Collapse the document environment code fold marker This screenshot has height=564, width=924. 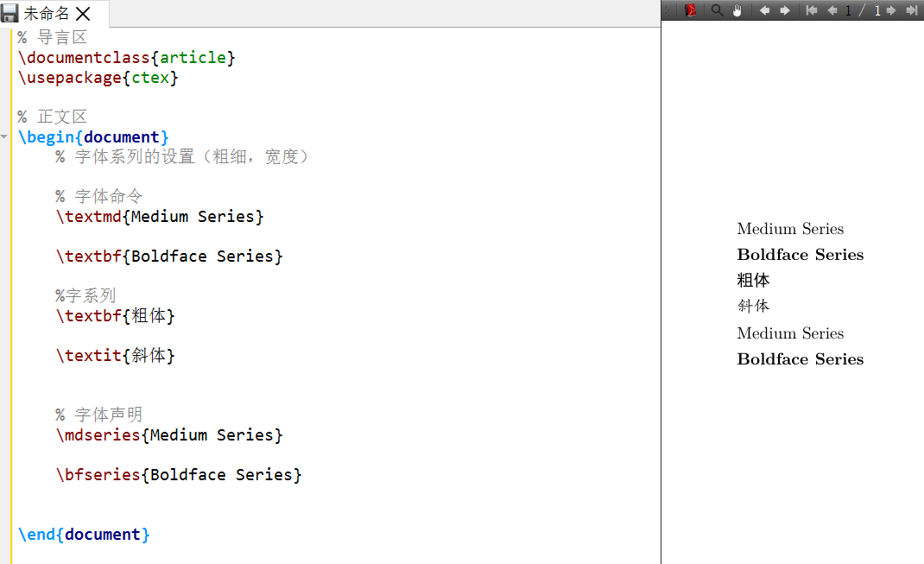(4, 136)
